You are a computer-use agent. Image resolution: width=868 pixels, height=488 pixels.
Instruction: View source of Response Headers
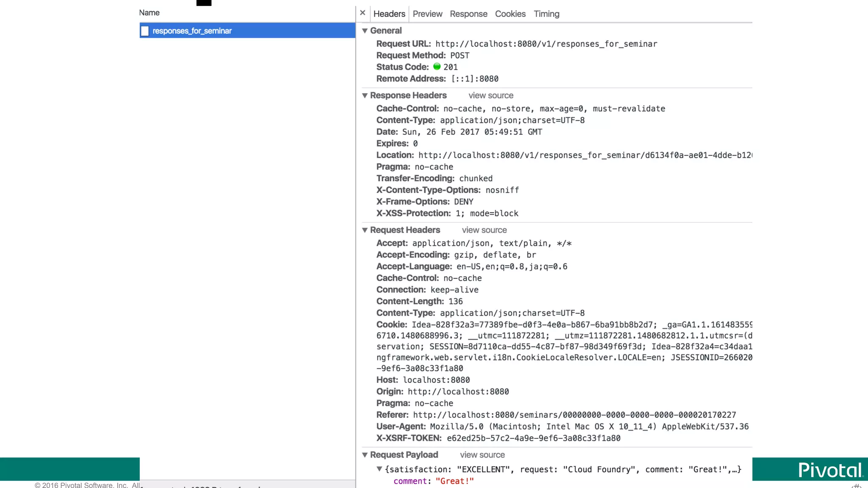[x=491, y=96]
